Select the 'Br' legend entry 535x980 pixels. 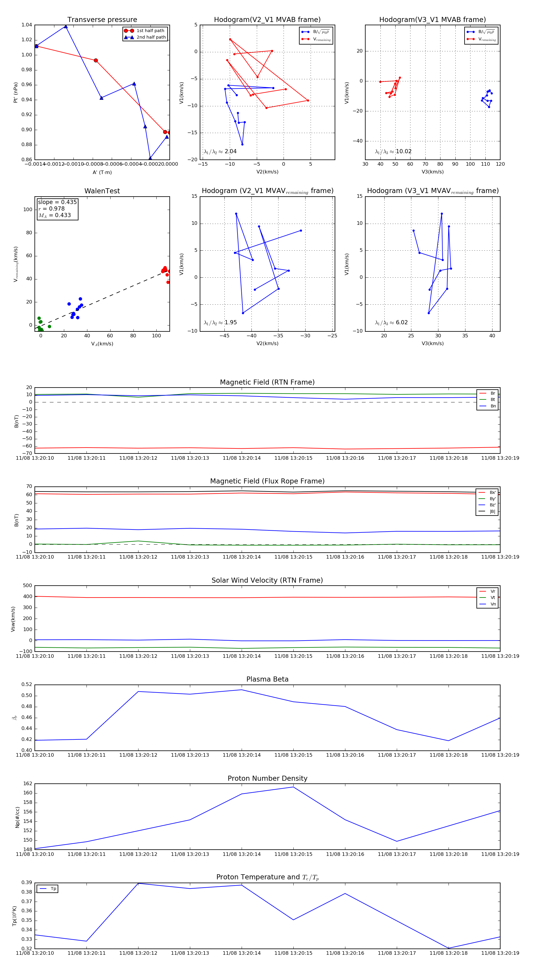click(487, 393)
